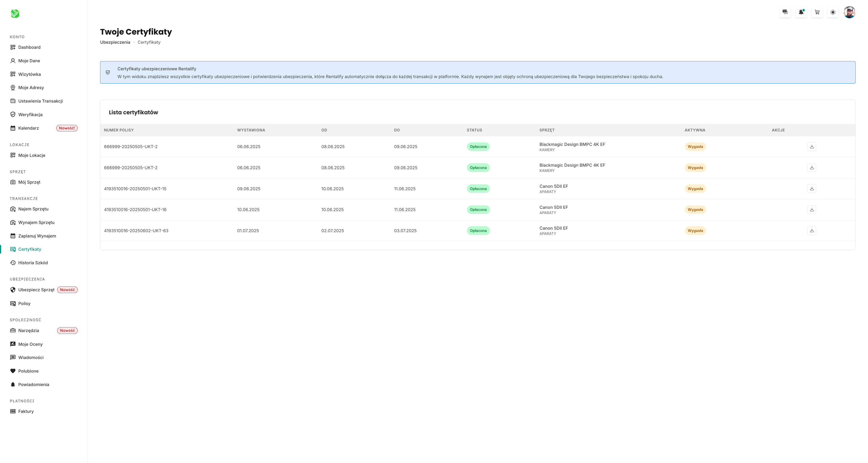This screenshot has height=463, width=868.
Task: Click the Rentalify logo icon
Action: pos(15,14)
